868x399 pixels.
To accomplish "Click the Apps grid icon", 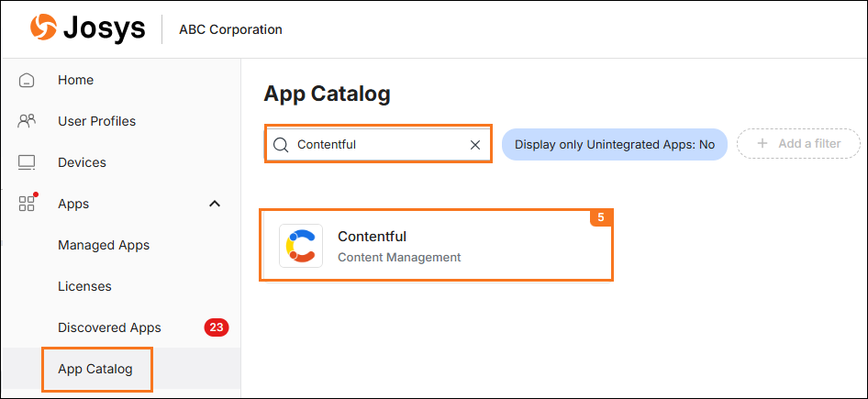I will coord(27,203).
